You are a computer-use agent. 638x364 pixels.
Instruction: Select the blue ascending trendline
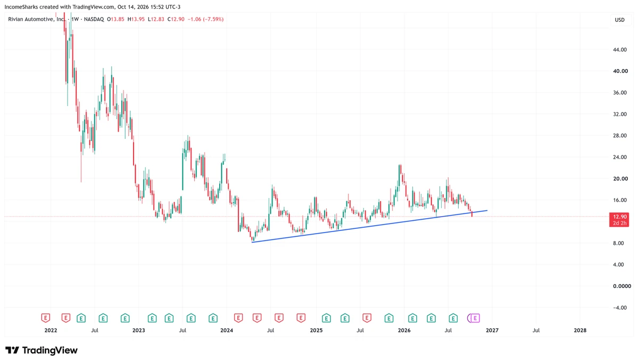coord(369,227)
